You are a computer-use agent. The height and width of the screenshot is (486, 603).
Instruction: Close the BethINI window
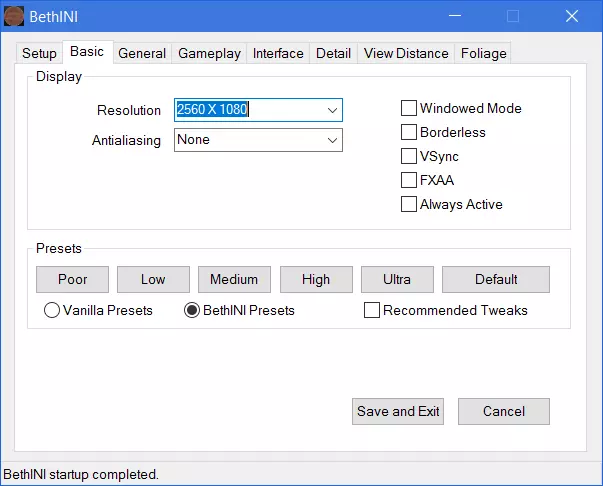coord(572,16)
